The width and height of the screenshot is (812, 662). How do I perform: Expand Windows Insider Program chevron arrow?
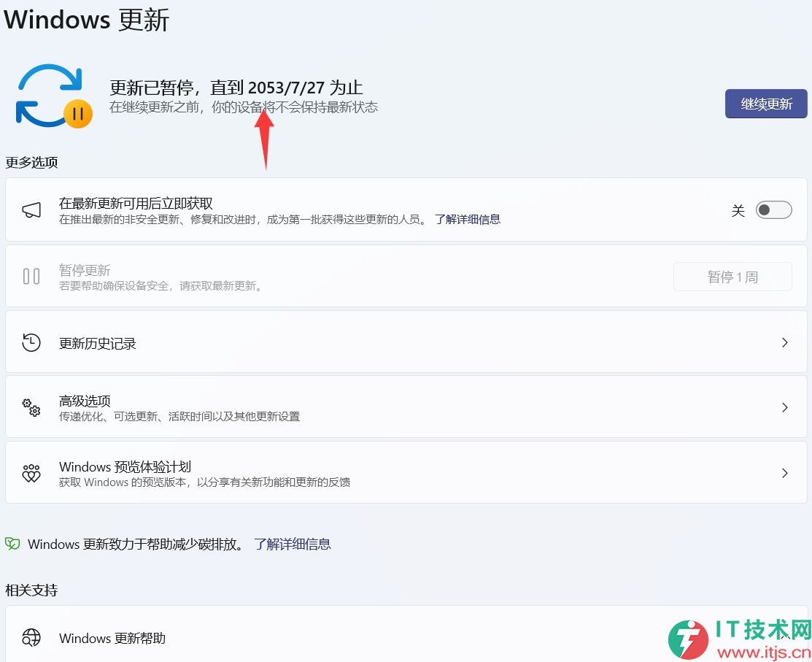point(785,473)
